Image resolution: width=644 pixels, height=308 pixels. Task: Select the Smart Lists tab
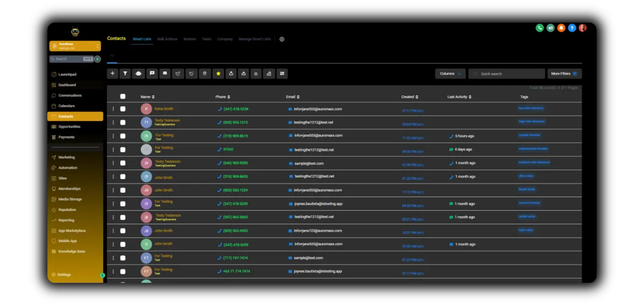point(142,39)
